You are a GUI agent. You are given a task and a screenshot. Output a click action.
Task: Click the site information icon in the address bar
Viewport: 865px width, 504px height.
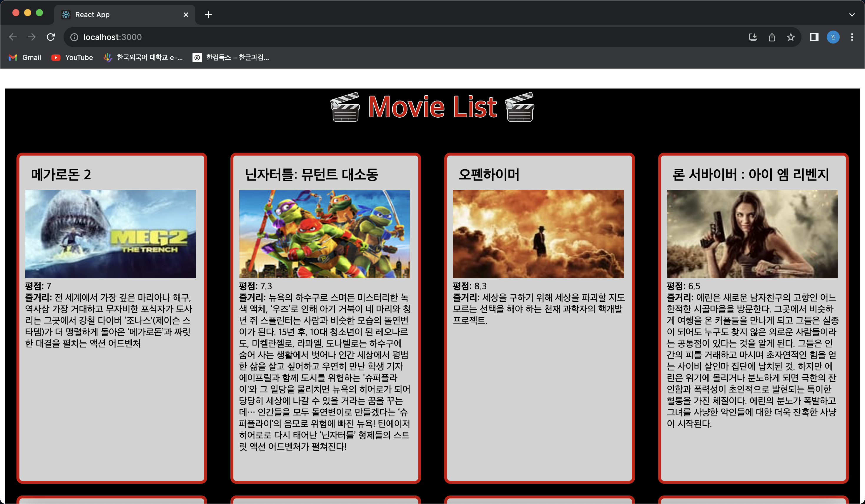[x=74, y=37]
